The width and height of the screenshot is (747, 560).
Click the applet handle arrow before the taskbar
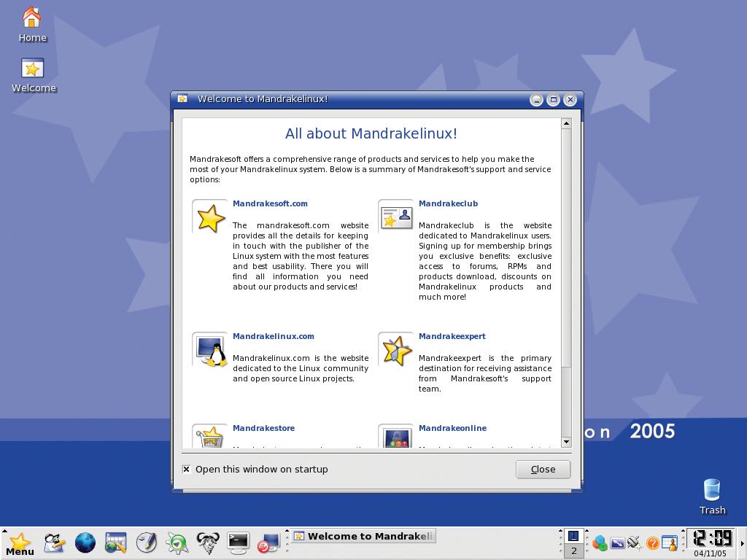click(287, 531)
